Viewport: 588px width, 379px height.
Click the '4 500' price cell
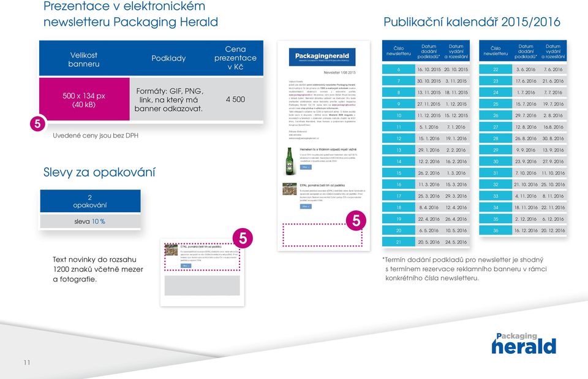click(235, 99)
